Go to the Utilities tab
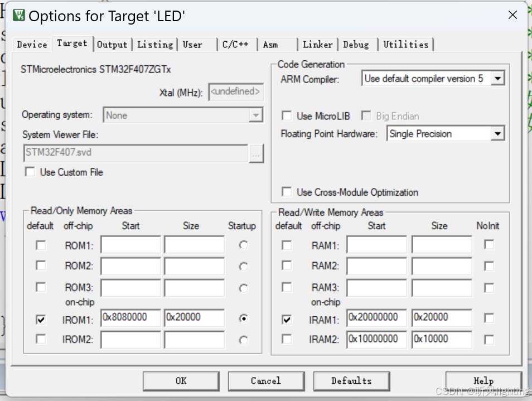 click(406, 45)
